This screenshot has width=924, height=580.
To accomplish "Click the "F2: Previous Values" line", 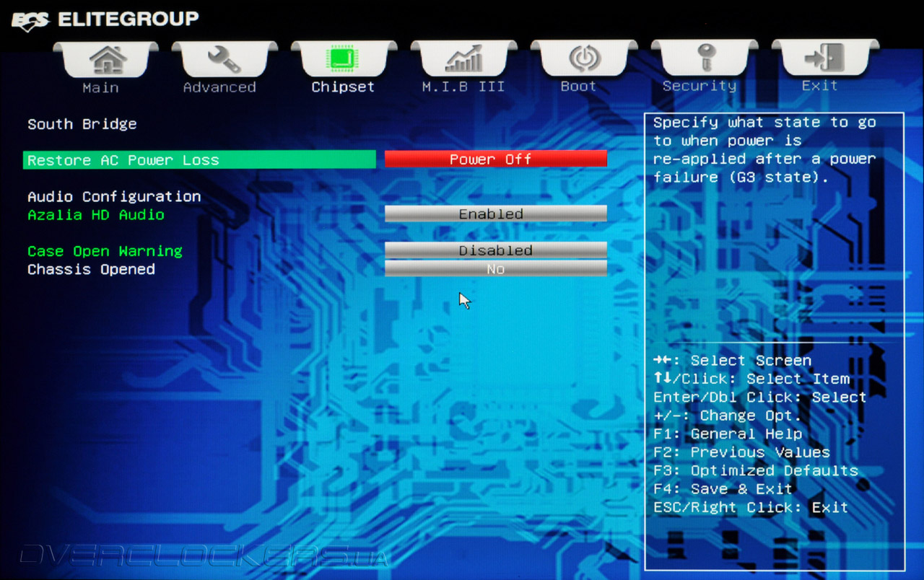I will point(741,452).
